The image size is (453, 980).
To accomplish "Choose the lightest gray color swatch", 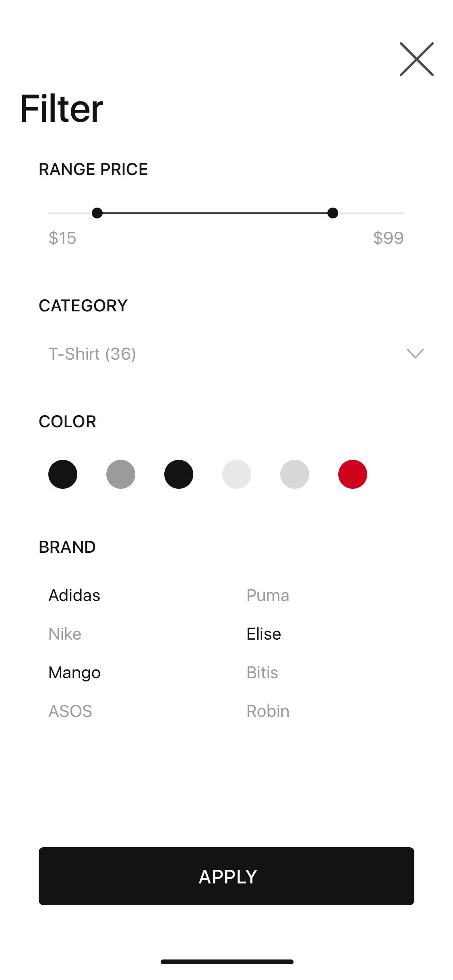I will [x=237, y=474].
